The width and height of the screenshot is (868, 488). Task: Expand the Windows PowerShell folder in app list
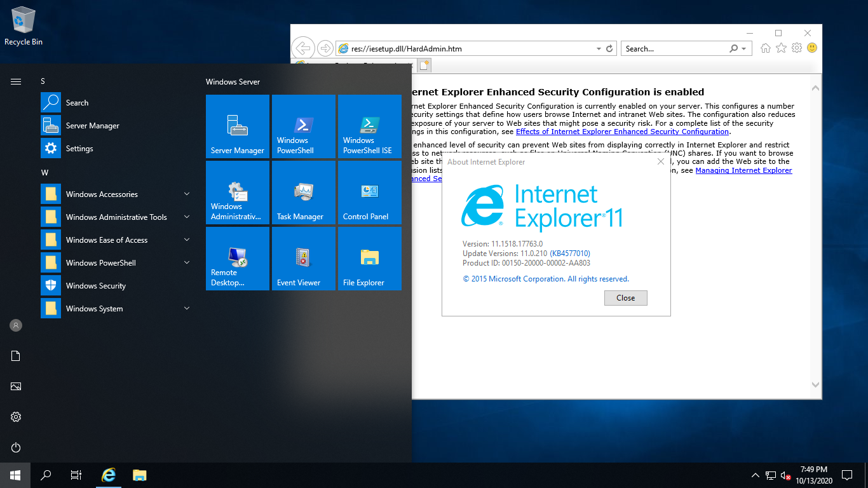[117, 263]
